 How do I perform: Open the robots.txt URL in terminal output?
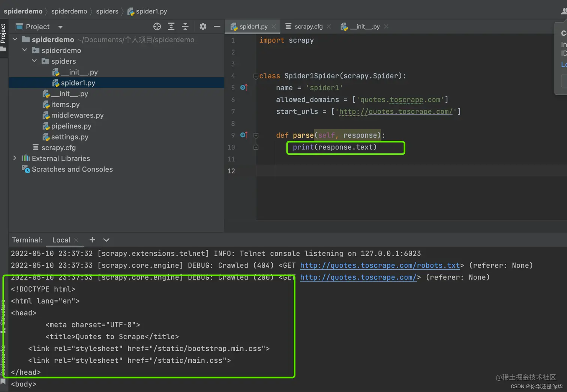point(380,265)
